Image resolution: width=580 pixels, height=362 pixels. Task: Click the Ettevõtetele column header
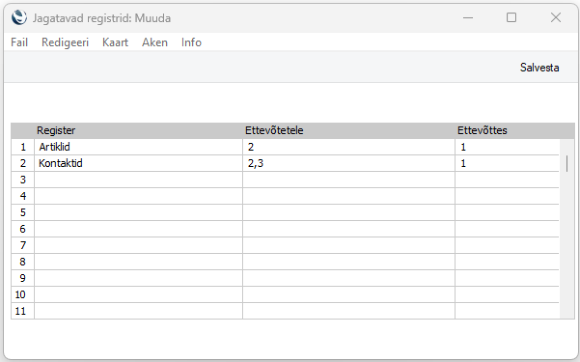(274, 130)
